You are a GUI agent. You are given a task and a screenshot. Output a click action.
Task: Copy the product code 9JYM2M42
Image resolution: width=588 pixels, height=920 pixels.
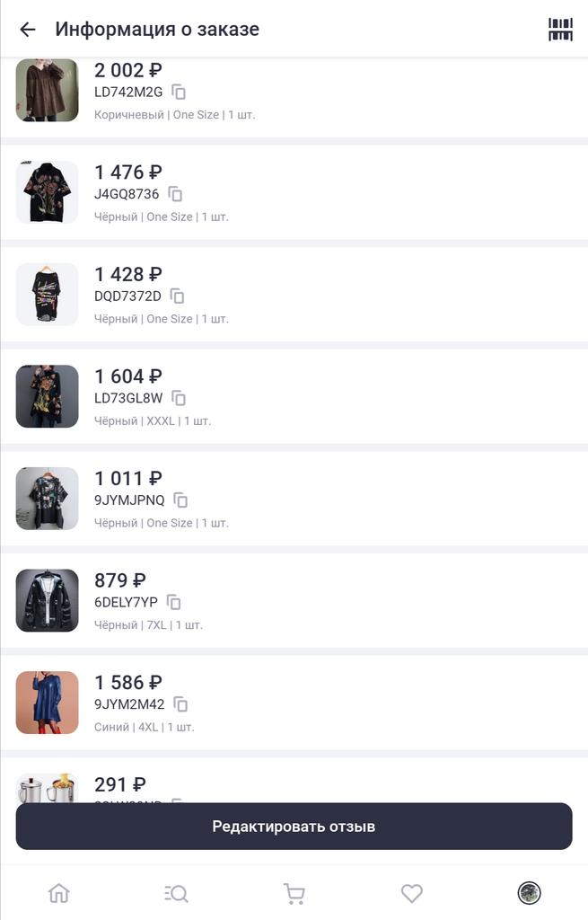coord(180,704)
